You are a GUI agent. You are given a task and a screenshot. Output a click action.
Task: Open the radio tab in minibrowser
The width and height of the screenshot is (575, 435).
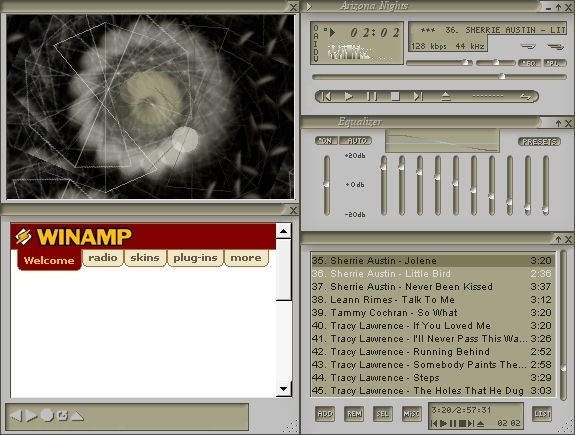(x=103, y=258)
